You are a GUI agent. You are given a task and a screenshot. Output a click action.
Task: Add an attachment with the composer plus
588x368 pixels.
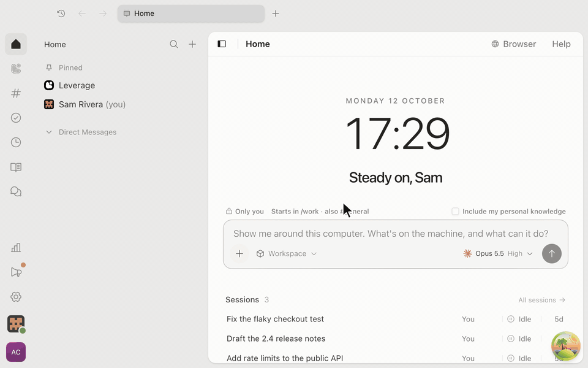(x=239, y=254)
